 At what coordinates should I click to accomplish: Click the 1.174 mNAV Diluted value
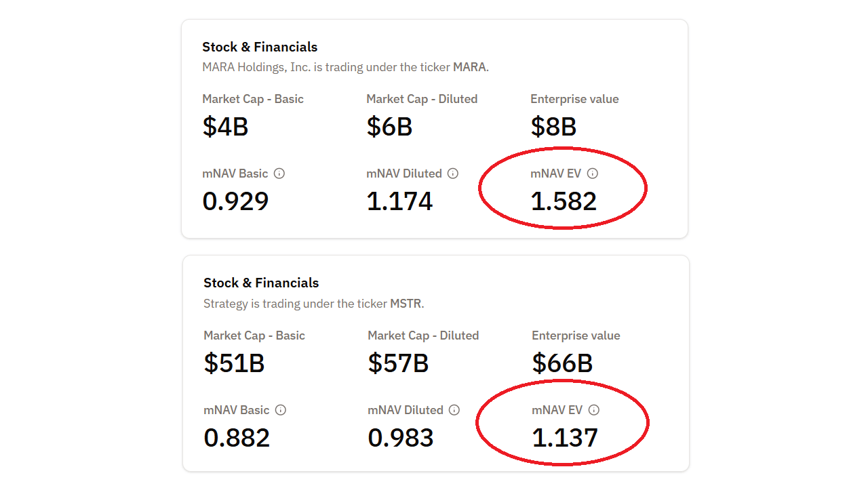pyautogui.click(x=399, y=201)
